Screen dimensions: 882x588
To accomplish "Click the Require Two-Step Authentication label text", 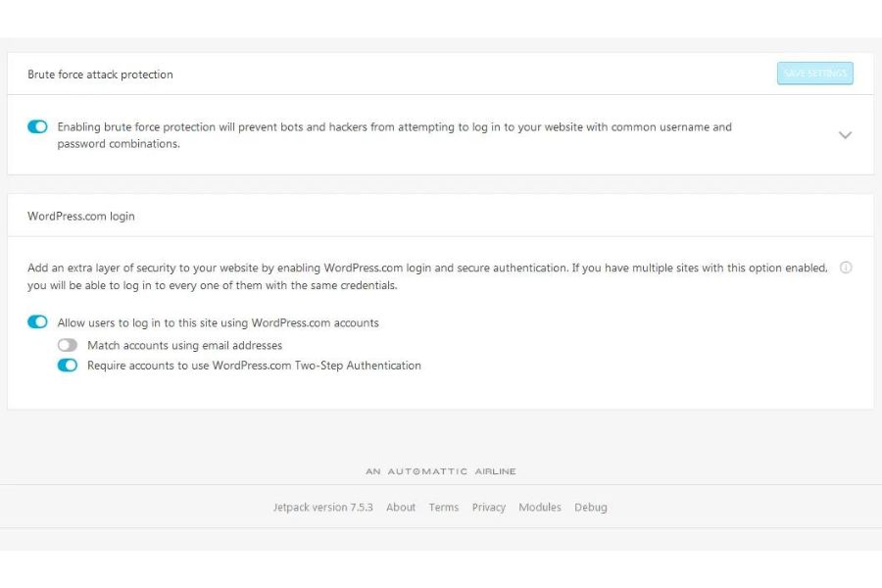I will point(254,366).
